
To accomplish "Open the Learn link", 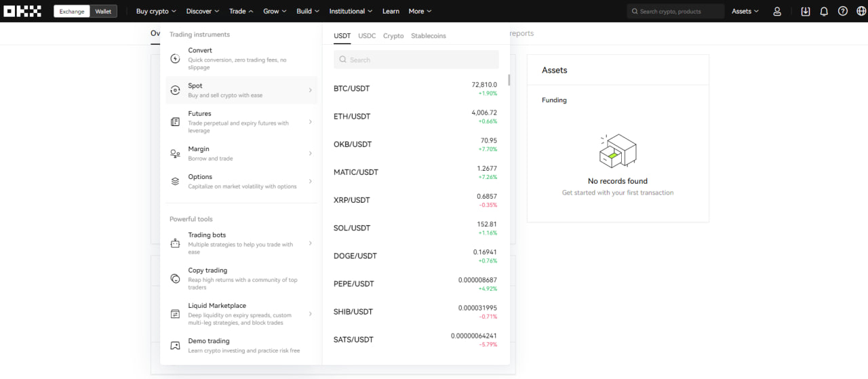I will pyautogui.click(x=391, y=12).
